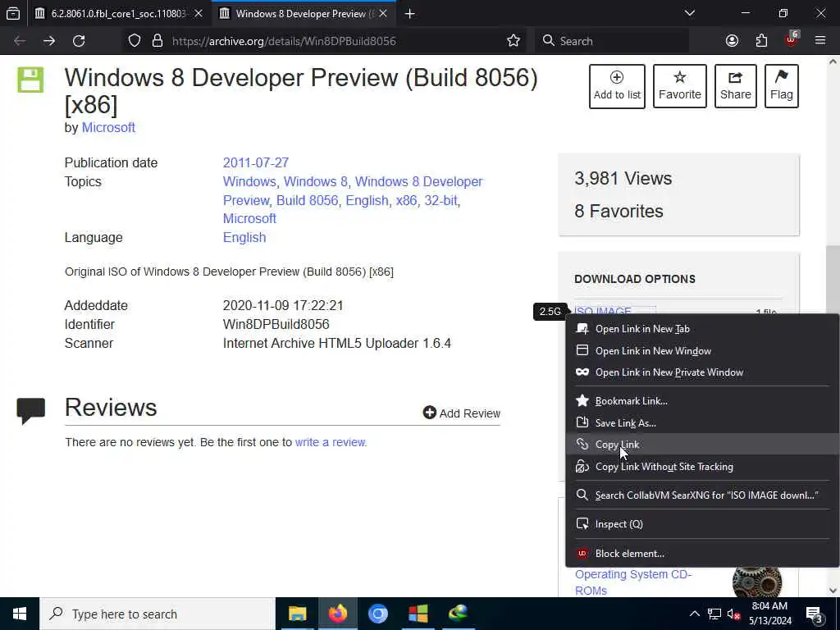The image size is (840, 630).
Task: Open the Windows Start button
Action: [20, 614]
